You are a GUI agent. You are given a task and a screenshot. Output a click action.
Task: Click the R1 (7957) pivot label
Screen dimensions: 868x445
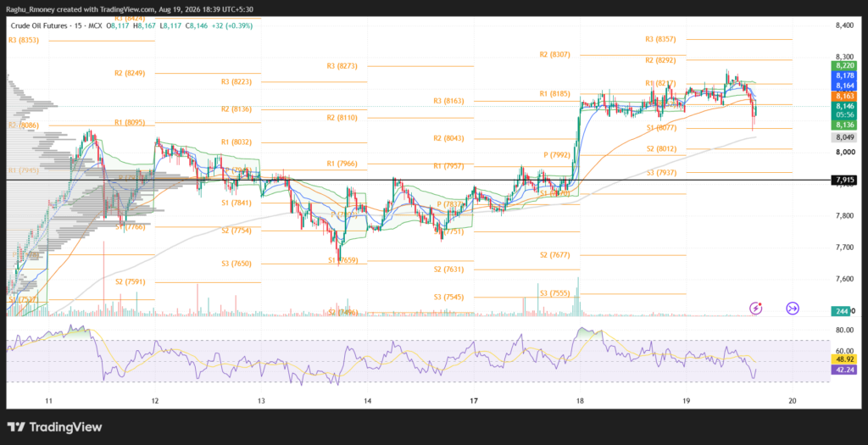[x=448, y=166]
